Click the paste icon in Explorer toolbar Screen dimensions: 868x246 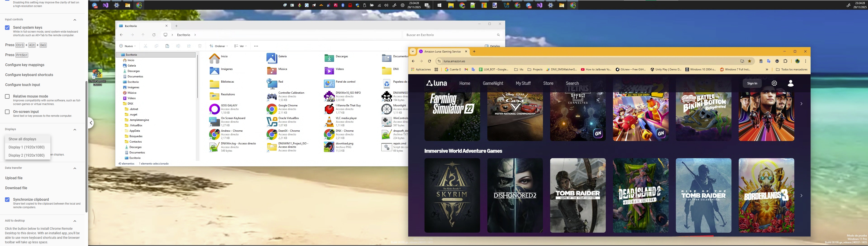(x=167, y=46)
